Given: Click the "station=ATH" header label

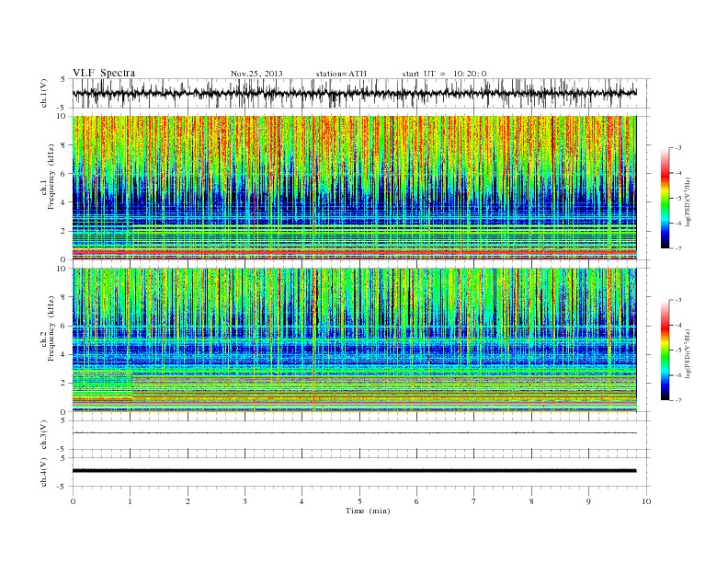Looking at the screenshot, I should pos(341,74).
